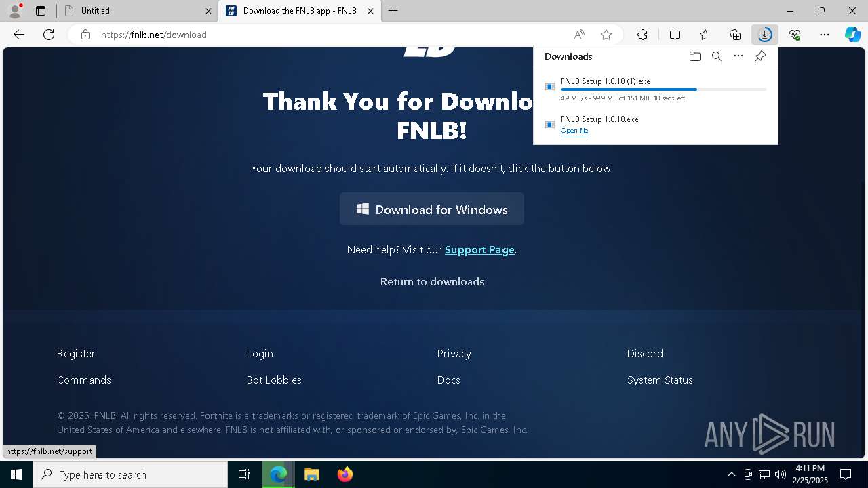Toggle Split screen view icon

(675, 35)
